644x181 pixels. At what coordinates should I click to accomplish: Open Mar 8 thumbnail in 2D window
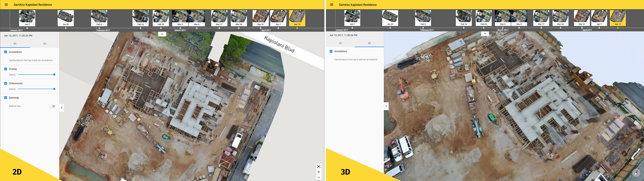[197, 18]
